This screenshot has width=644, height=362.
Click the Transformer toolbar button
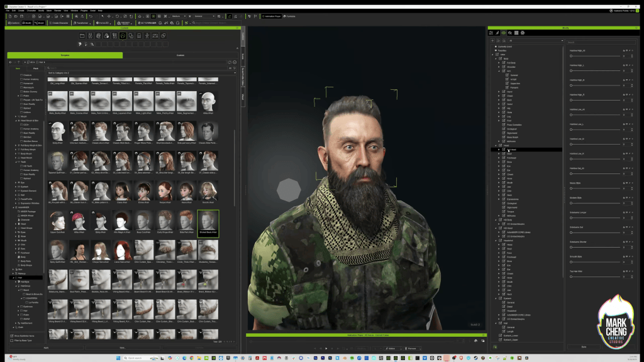pos(81,23)
